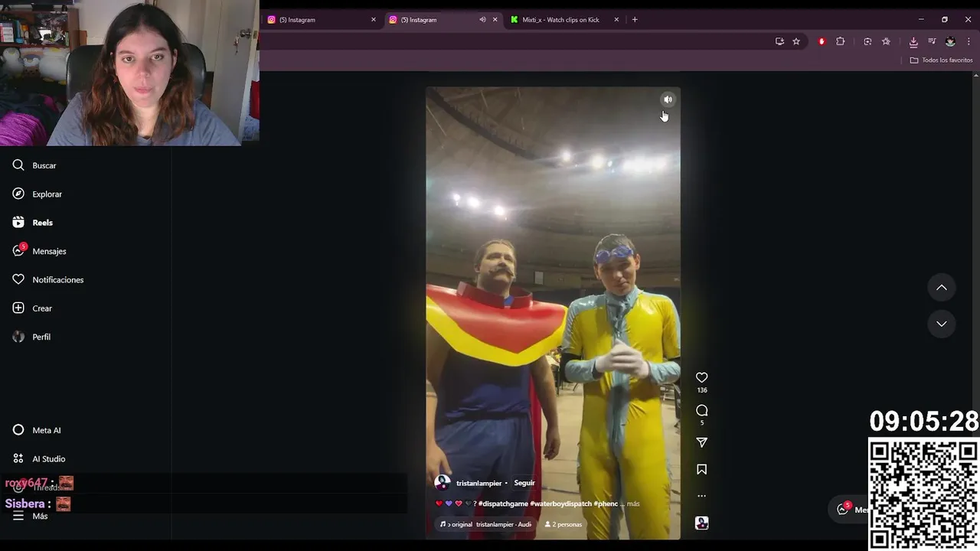Click install app icon in address bar
Image resolution: width=980 pixels, height=551 pixels.
click(779, 41)
